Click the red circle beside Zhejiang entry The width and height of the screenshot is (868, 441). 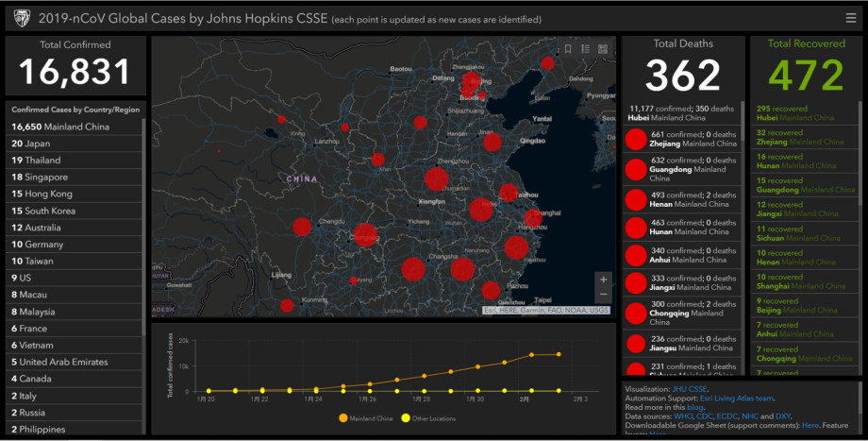636,139
